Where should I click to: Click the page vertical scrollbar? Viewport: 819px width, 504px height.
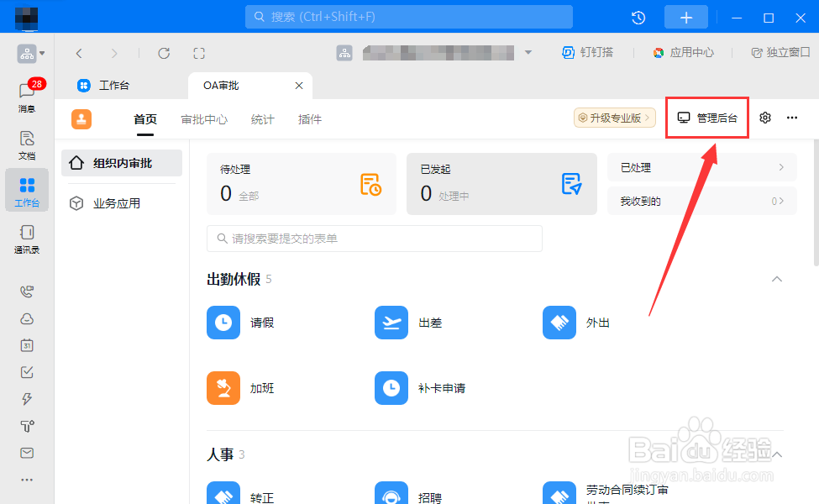pos(816,203)
